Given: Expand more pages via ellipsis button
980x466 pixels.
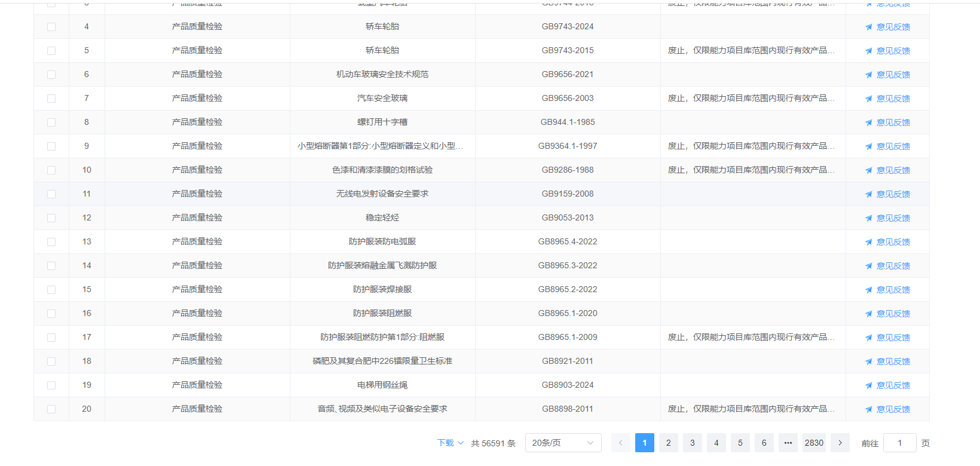Looking at the screenshot, I should (x=788, y=443).
